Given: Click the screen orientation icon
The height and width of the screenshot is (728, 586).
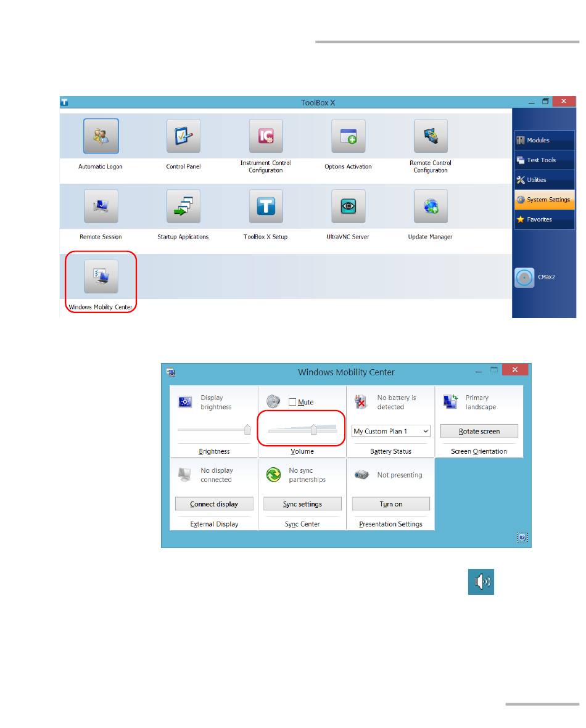Looking at the screenshot, I should (x=450, y=402).
